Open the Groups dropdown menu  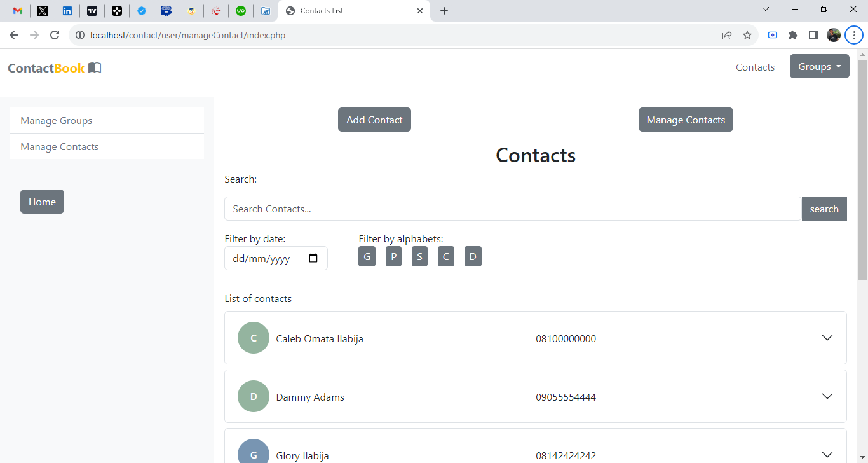click(819, 67)
